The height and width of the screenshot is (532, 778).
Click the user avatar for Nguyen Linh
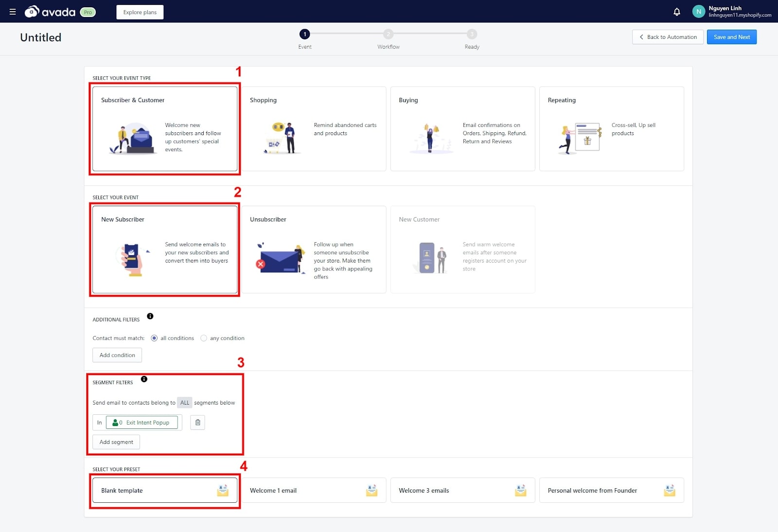698,12
